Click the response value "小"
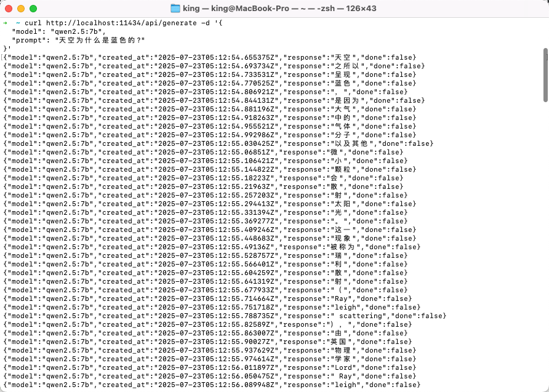The width and height of the screenshot is (549, 392). 337,161
